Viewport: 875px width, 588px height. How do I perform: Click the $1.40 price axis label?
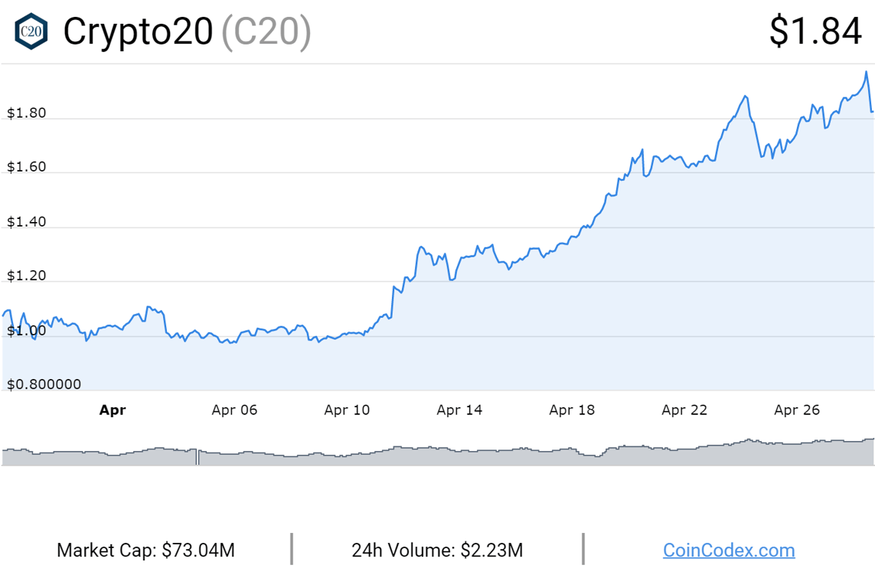(27, 222)
